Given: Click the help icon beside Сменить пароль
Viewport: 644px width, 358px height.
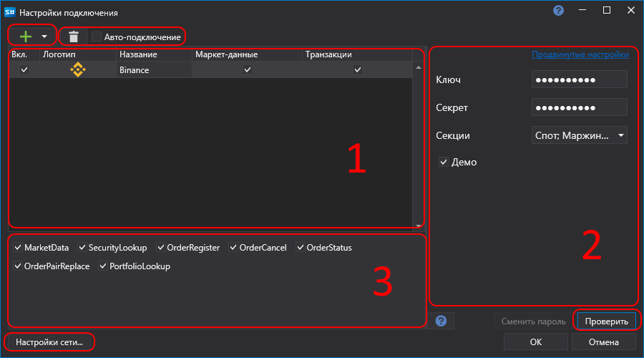Looking at the screenshot, I should [441, 321].
